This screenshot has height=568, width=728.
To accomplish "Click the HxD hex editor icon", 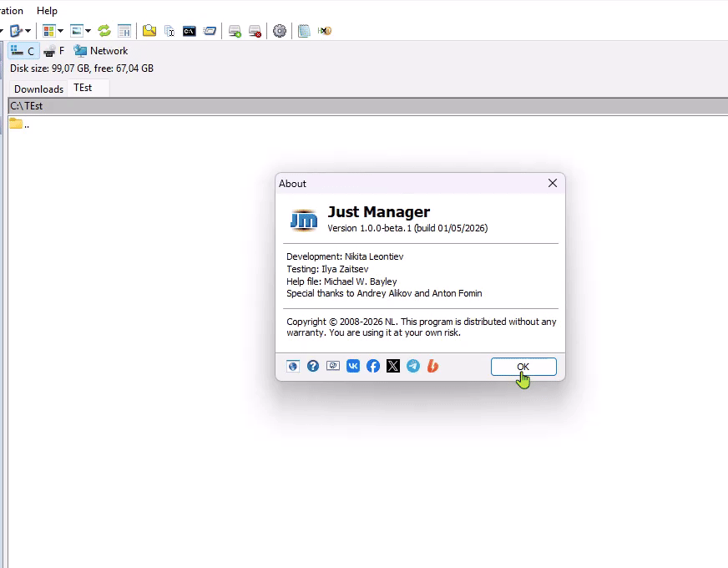I will 325,31.
